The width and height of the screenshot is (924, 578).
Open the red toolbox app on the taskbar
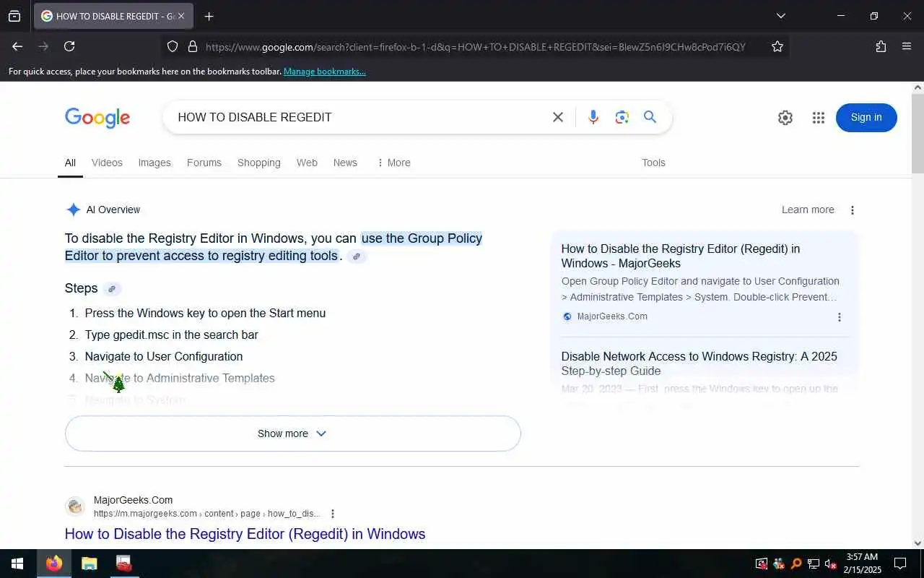click(x=124, y=564)
